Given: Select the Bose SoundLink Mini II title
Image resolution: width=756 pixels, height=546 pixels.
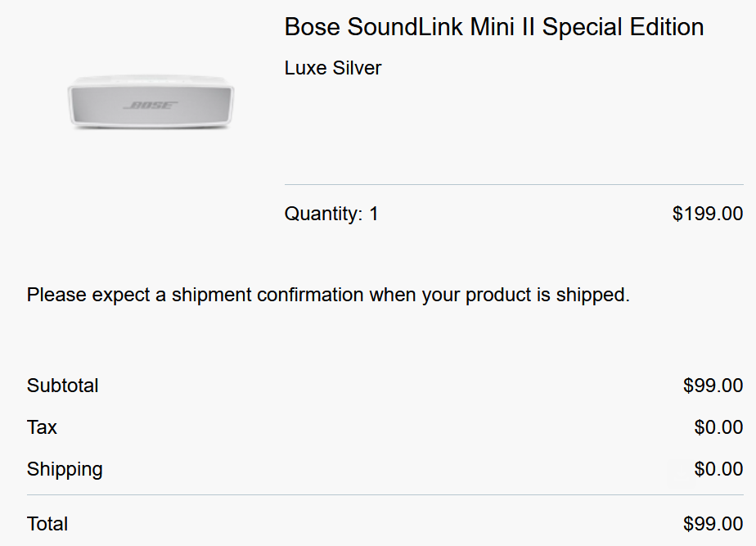Looking at the screenshot, I should coord(493,27).
